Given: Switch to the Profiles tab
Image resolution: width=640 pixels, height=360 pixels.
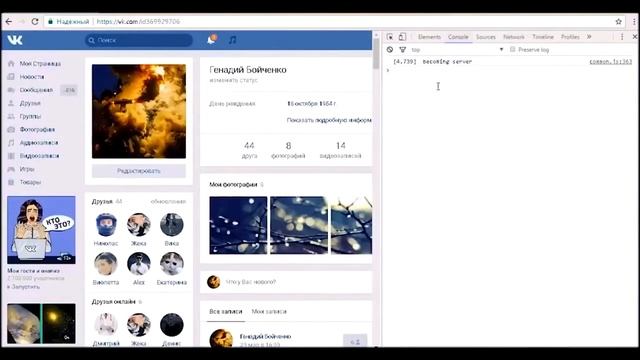Looking at the screenshot, I should point(570,37).
